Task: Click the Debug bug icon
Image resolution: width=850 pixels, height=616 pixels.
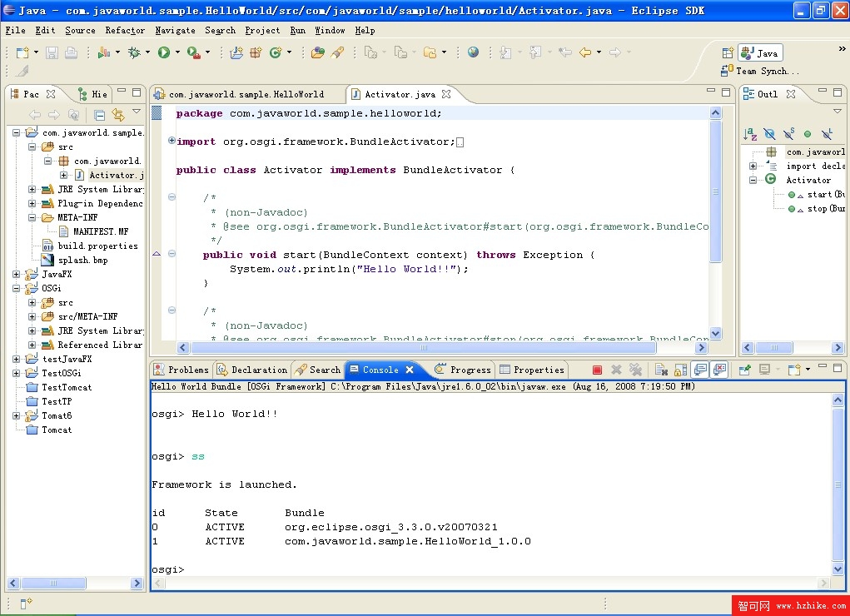Action: tap(134, 52)
